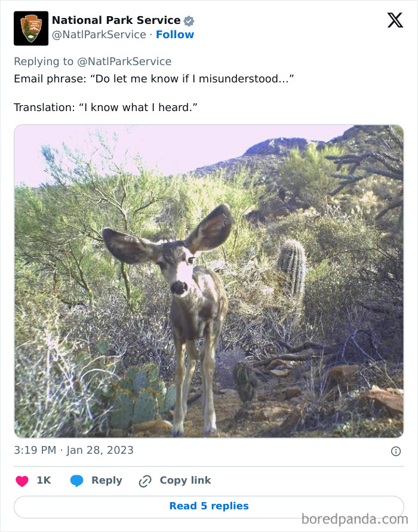Viewport: 418px width, 532px height.
Task: Open Read 5 replies
Action: (x=209, y=506)
